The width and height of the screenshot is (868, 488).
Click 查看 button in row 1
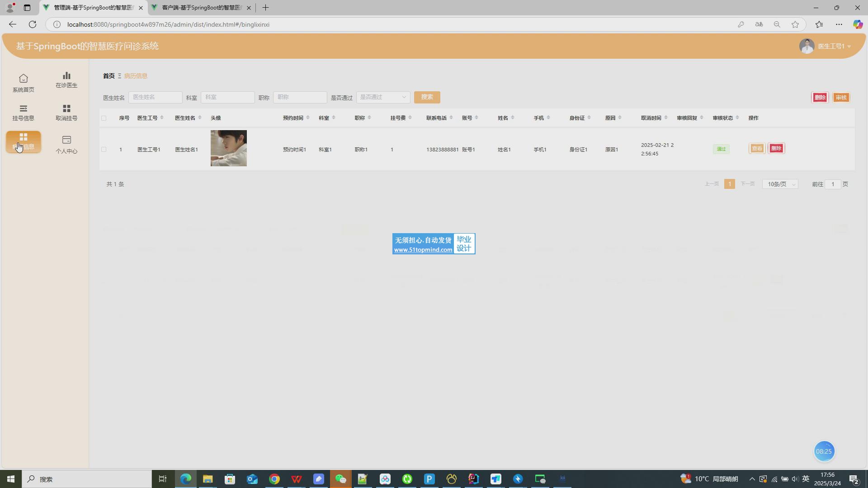757,149
